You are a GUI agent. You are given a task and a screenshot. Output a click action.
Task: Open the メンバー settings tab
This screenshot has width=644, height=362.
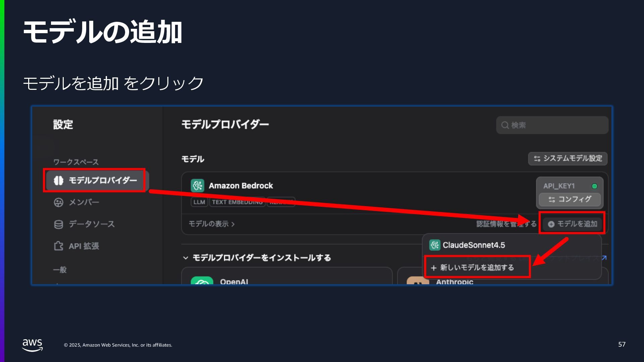(84, 202)
